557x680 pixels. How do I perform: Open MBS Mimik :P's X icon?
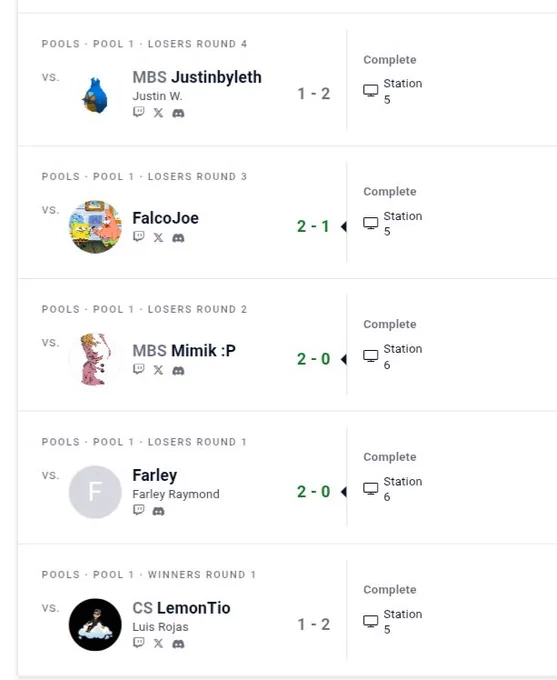[x=158, y=370]
